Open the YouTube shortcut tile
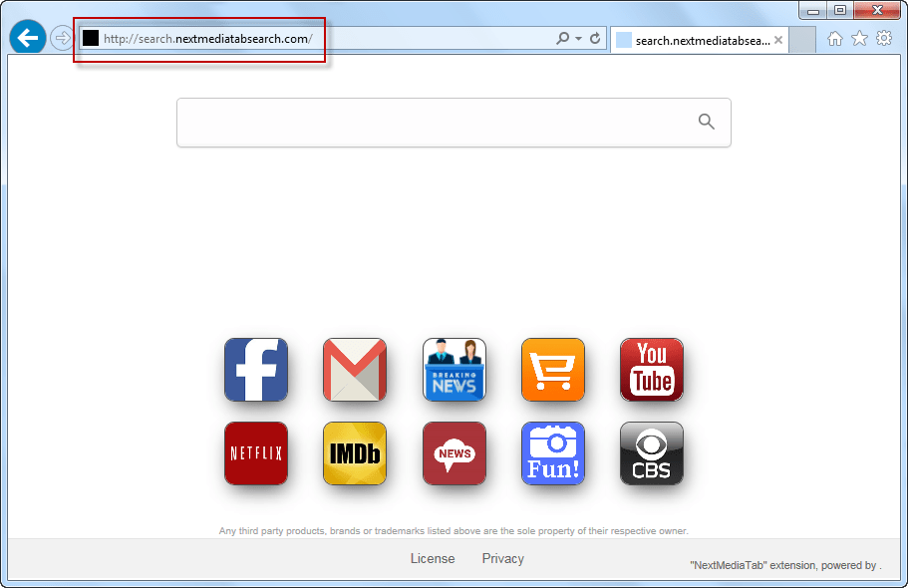The width and height of the screenshot is (908, 588). (x=652, y=370)
